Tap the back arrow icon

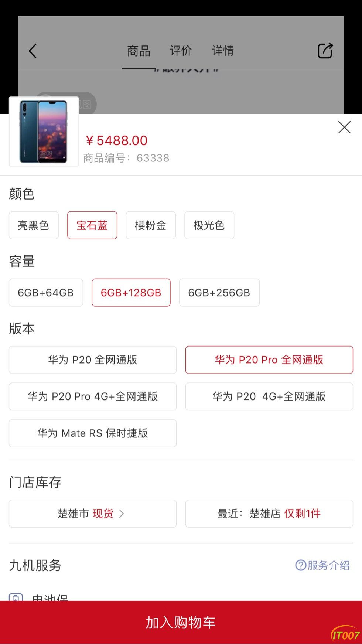point(33,51)
